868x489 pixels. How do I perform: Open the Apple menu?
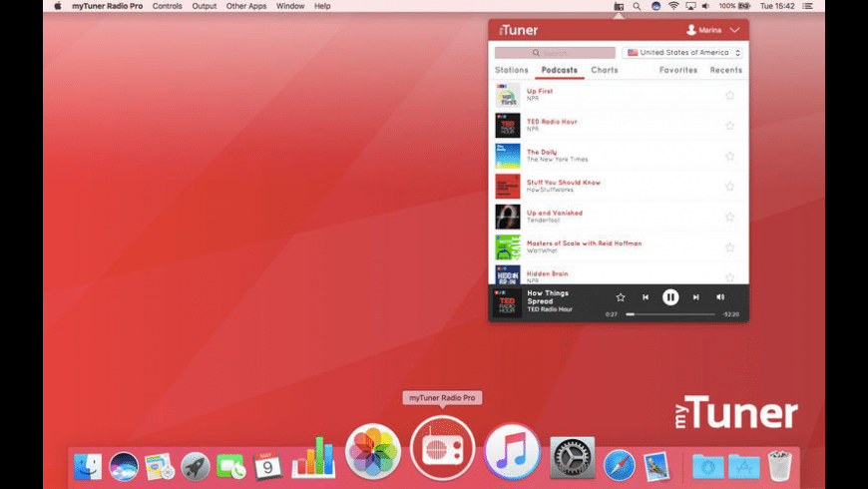(x=58, y=6)
